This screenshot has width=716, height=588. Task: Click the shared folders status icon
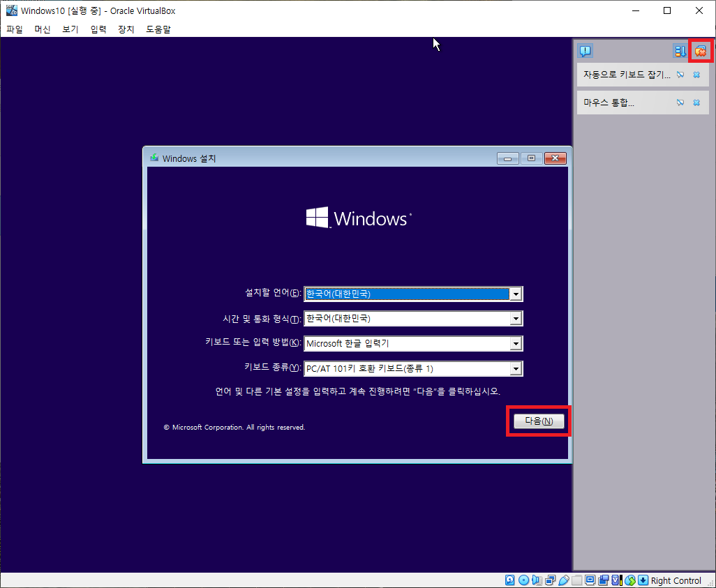click(x=576, y=580)
